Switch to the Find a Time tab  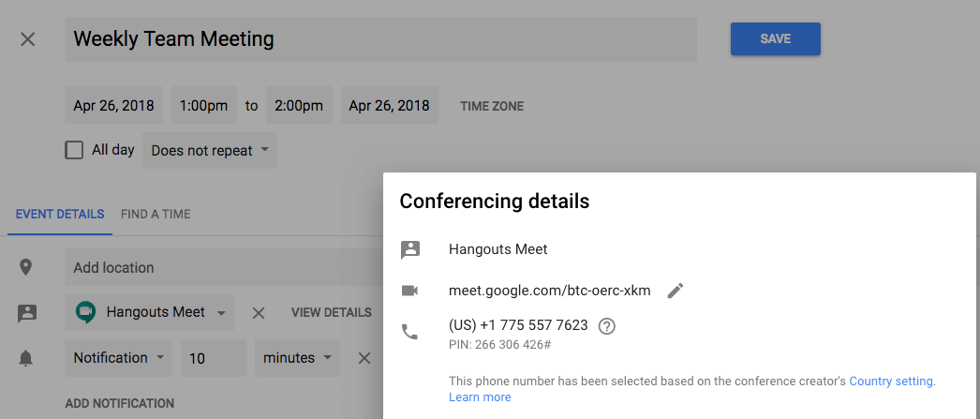point(156,215)
